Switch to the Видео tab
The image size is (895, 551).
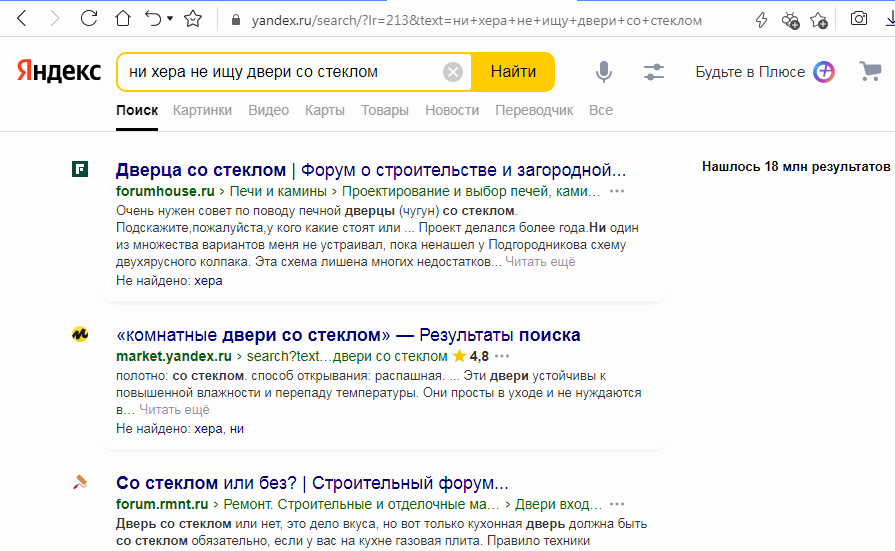tap(268, 110)
